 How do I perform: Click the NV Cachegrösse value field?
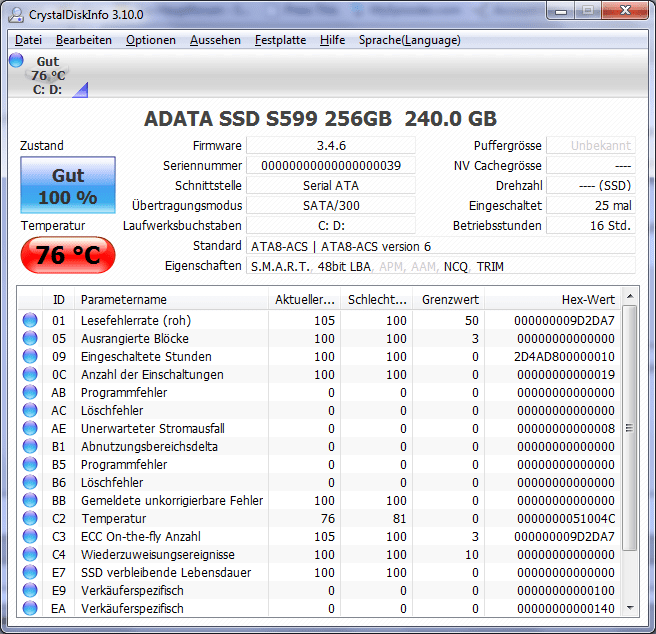click(x=591, y=166)
